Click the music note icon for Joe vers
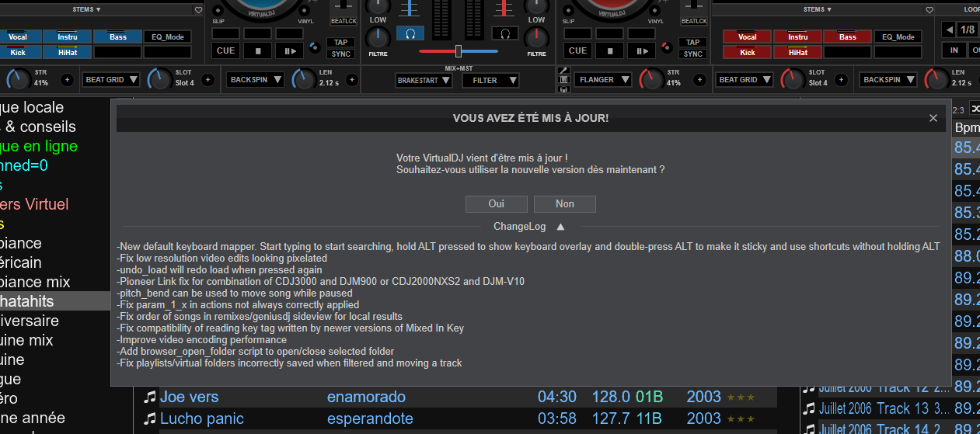980x434 pixels. (150, 397)
